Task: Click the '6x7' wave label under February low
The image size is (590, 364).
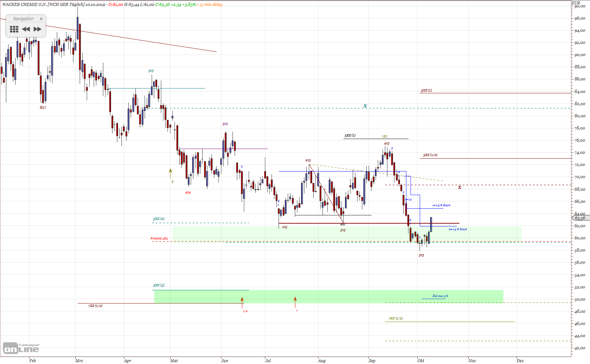Action: 43,107
